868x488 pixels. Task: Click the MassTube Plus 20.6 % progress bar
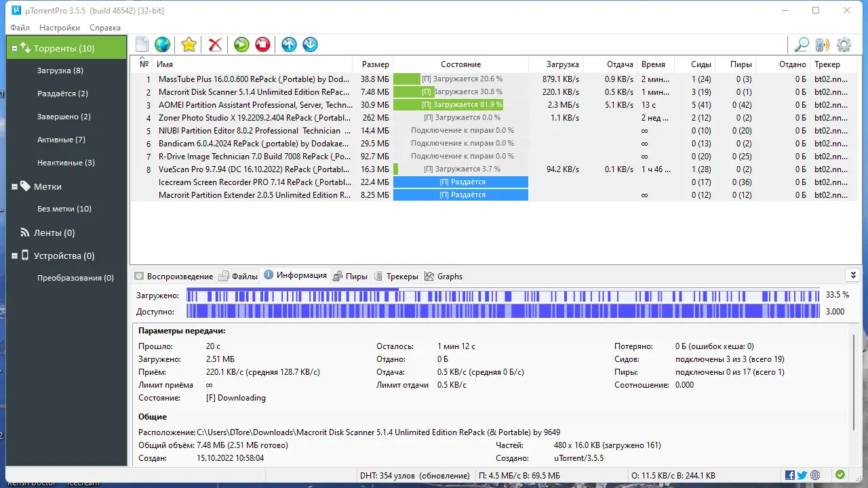pos(460,79)
